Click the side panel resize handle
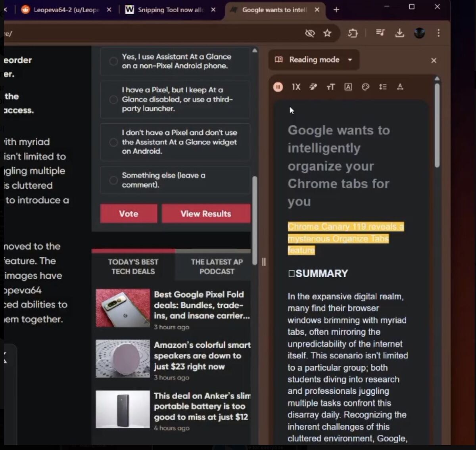The width and height of the screenshot is (476, 450). tap(264, 262)
